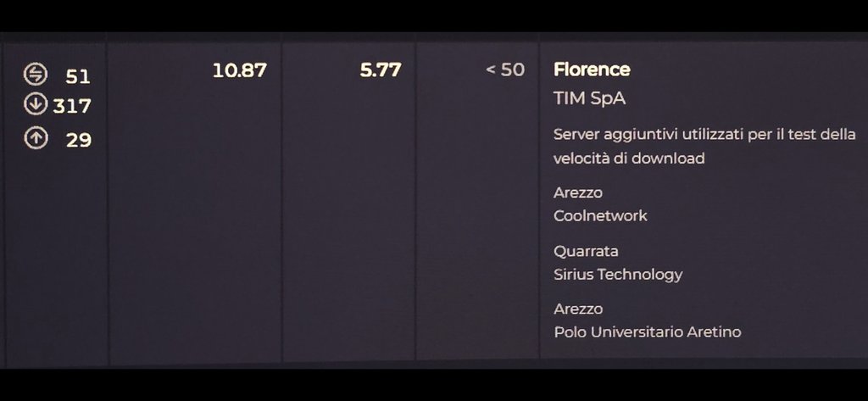Select the download latency value 317
Image resolution: width=868 pixels, height=401 pixels.
pyautogui.click(x=72, y=105)
